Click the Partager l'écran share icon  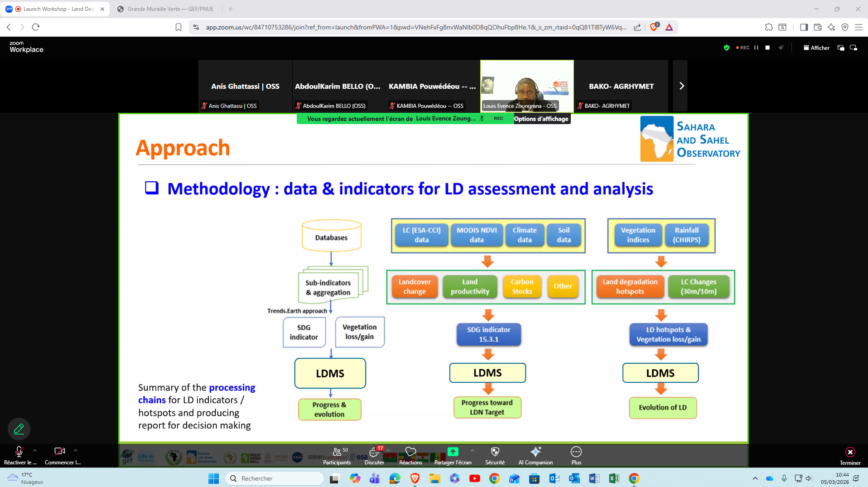[x=453, y=452]
